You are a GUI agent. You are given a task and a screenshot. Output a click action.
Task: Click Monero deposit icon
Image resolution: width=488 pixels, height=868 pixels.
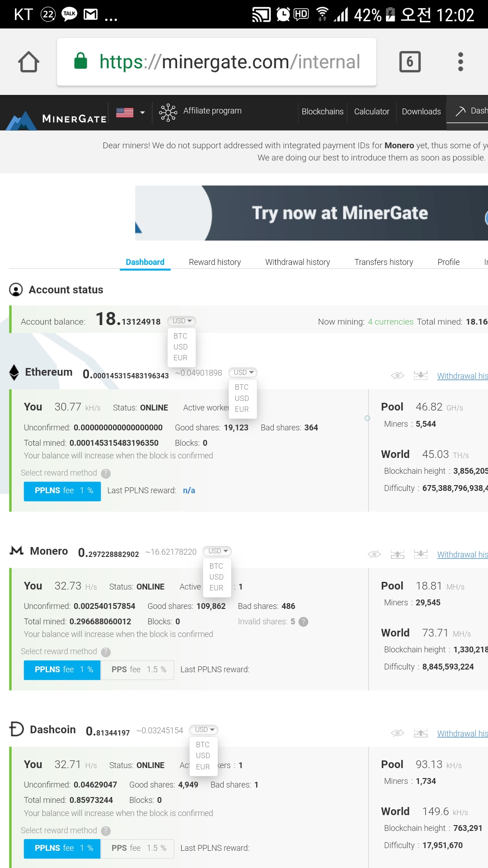[x=398, y=554]
